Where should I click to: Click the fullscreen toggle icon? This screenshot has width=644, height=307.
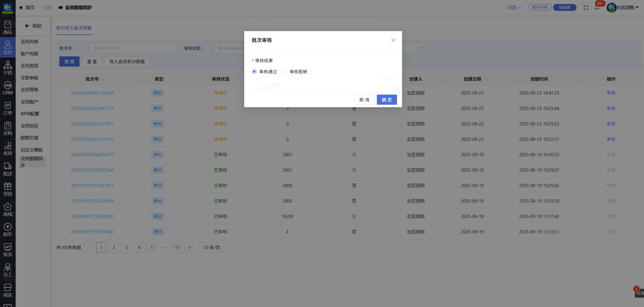[x=586, y=8]
